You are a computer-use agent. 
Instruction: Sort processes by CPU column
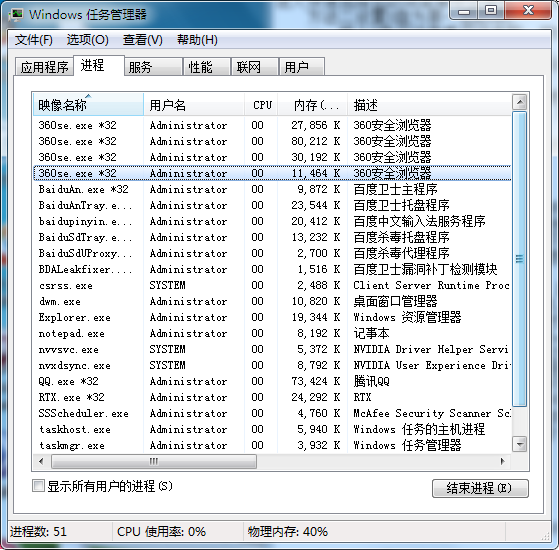point(261,105)
